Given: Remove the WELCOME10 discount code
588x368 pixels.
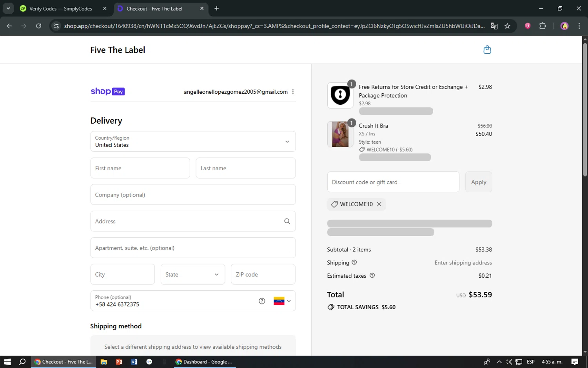Looking at the screenshot, I should [x=379, y=204].
